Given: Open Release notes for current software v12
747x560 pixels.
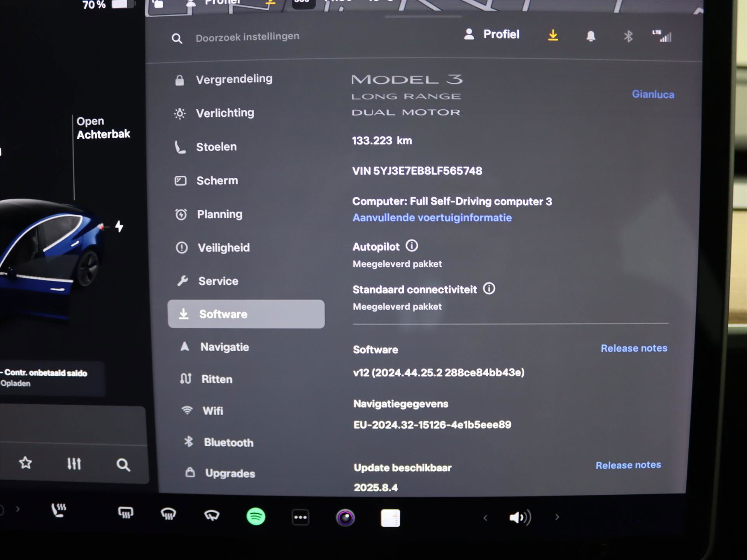Looking at the screenshot, I should [x=634, y=348].
